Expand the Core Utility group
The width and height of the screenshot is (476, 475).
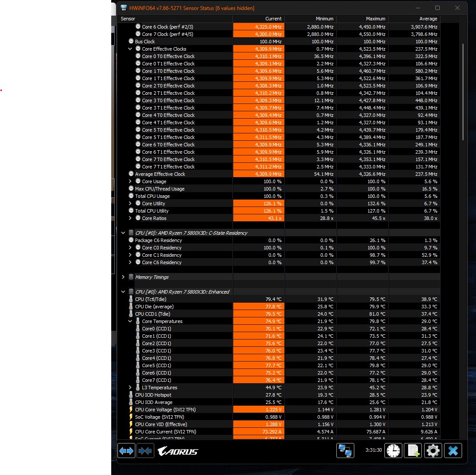coord(130,204)
